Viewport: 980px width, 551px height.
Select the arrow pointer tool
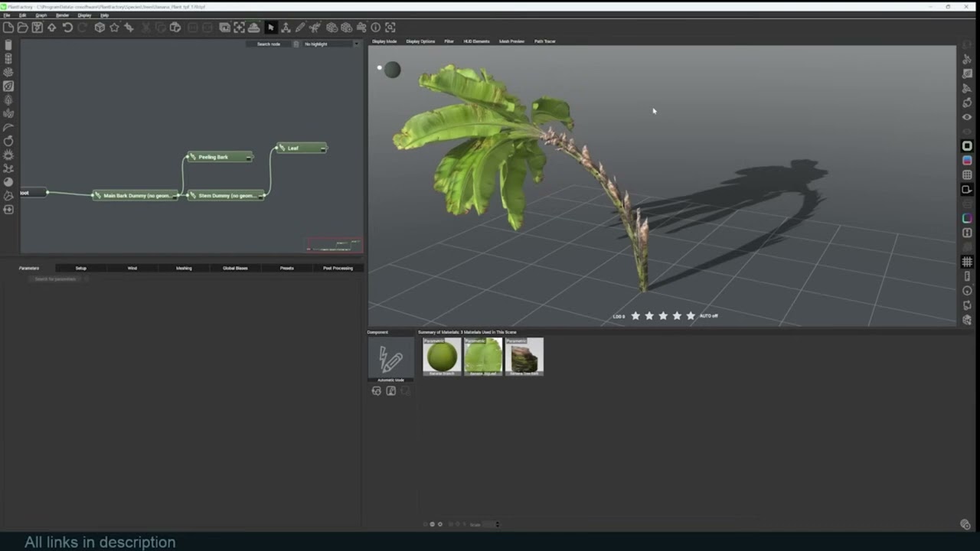pyautogui.click(x=270, y=28)
